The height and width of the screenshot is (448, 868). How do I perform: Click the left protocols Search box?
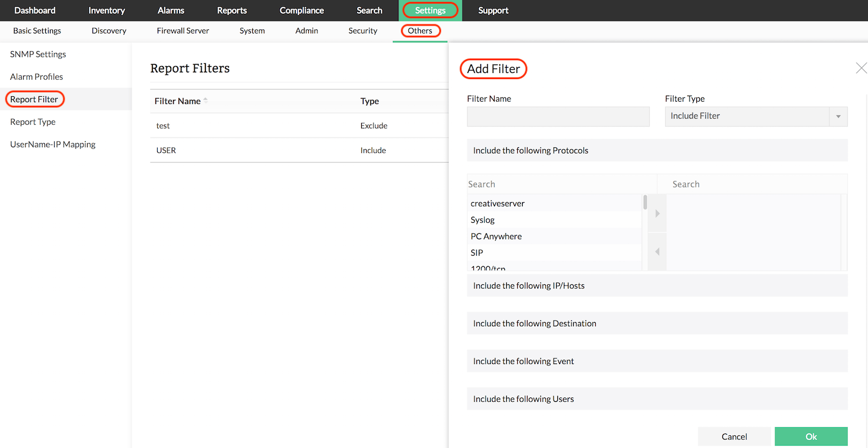[560, 184]
